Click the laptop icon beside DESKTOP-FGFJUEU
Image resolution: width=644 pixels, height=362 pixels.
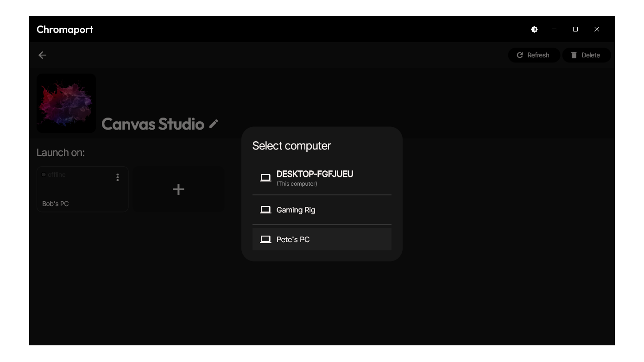[265, 178]
